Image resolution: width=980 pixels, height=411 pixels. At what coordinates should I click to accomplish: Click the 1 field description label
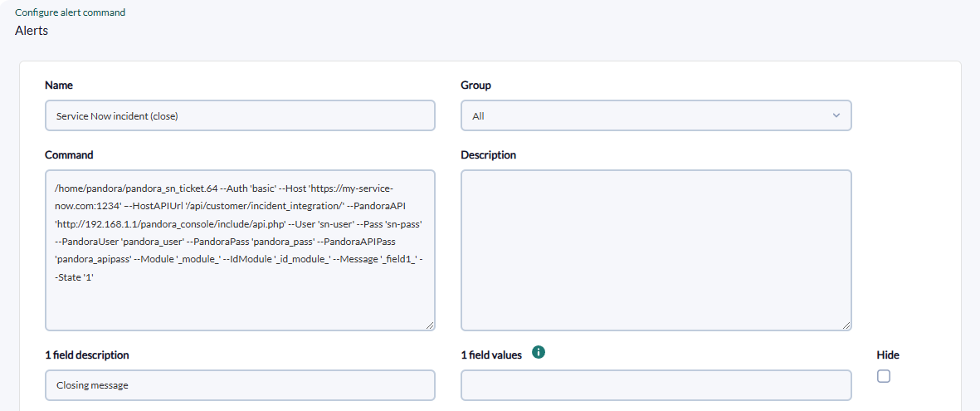pyautogui.click(x=87, y=355)
